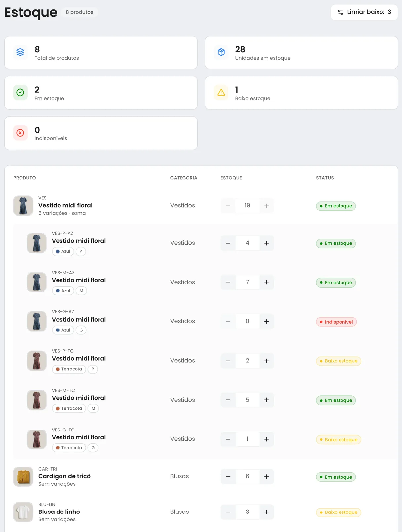Click the stock quantity field for VES-G-AZ
The height and width of the screenshot is (532, 402).
click(247, 322)
